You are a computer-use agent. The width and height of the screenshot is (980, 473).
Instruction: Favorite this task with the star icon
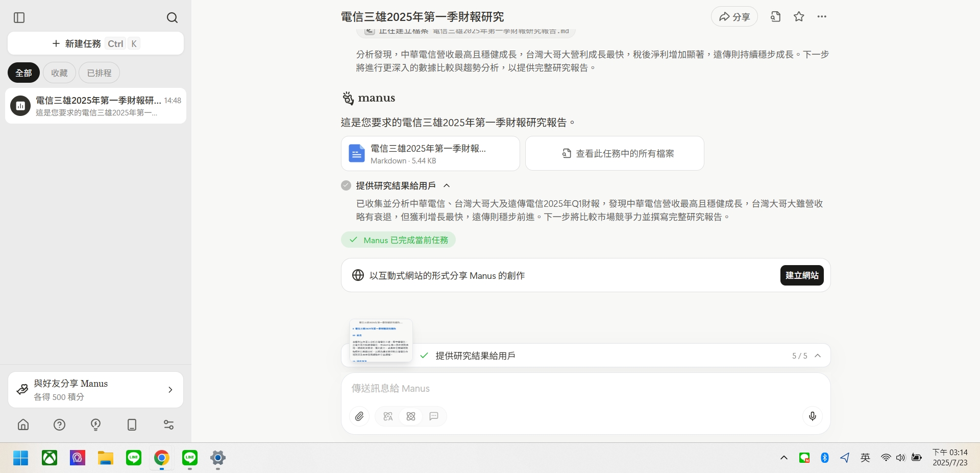[x=799, y=17]
